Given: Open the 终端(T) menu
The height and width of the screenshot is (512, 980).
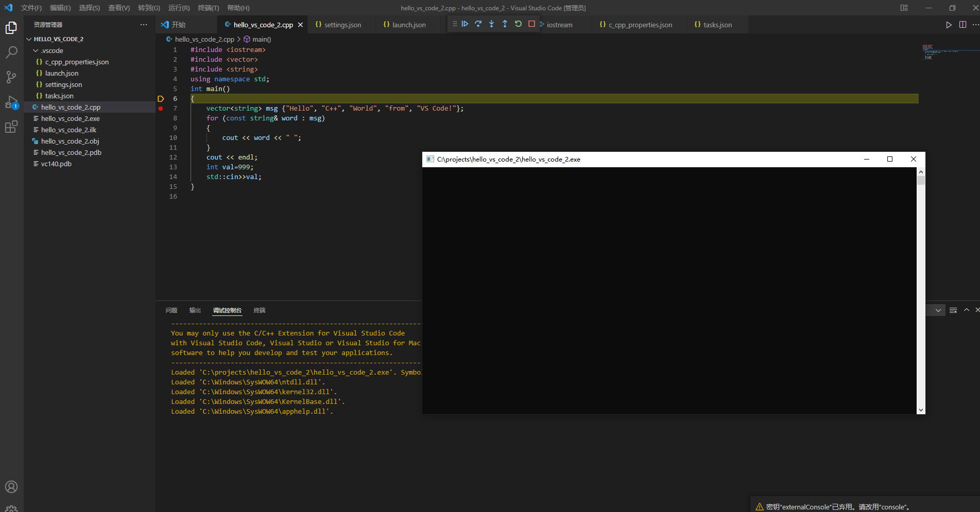Looking at the screenshot, I should tap(209, 8).
